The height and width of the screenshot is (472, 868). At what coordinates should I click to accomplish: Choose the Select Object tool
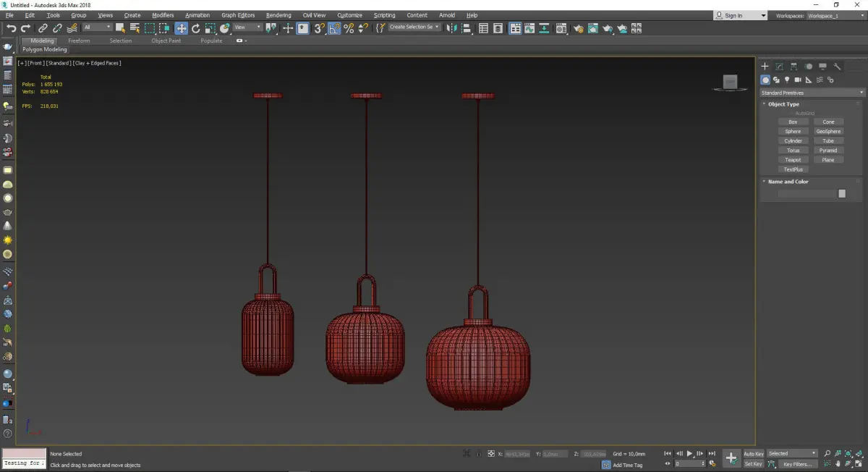pos(119,28)
